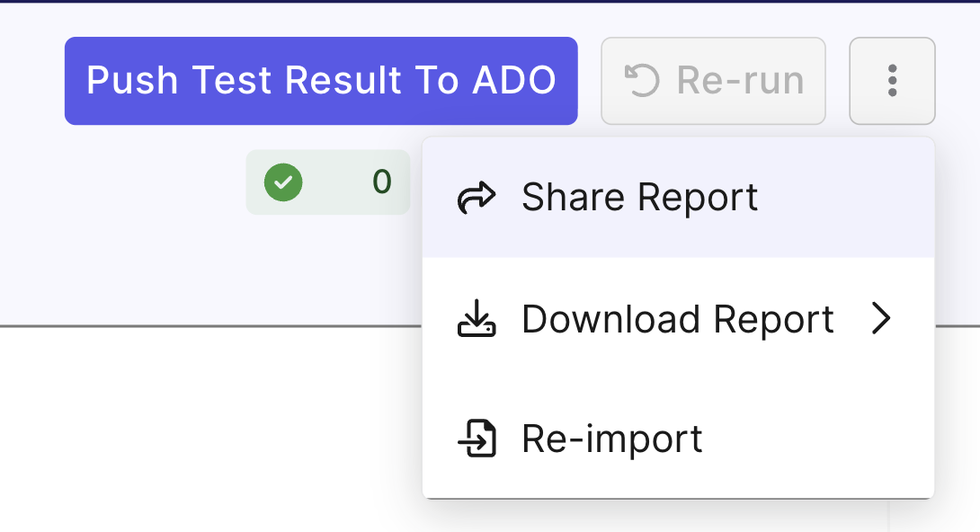Click the disabled Re-run button
The width and height of the screenshot is (980, 532).
point(713,79)
